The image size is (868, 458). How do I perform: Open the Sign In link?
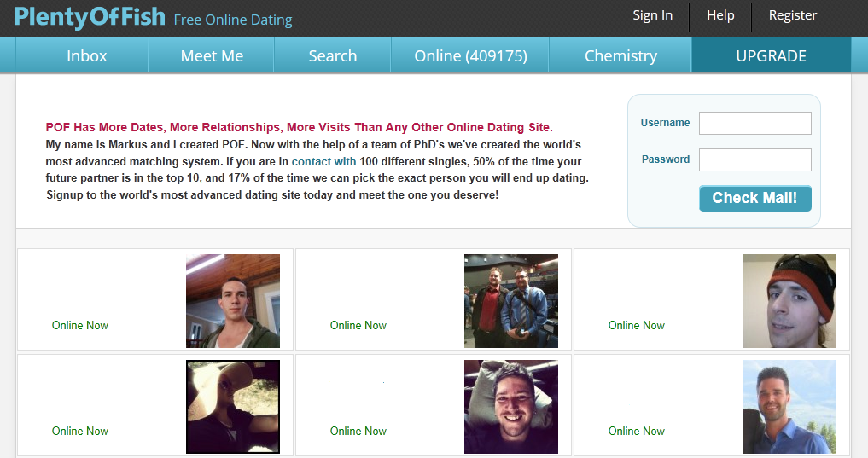click(653, 15)
